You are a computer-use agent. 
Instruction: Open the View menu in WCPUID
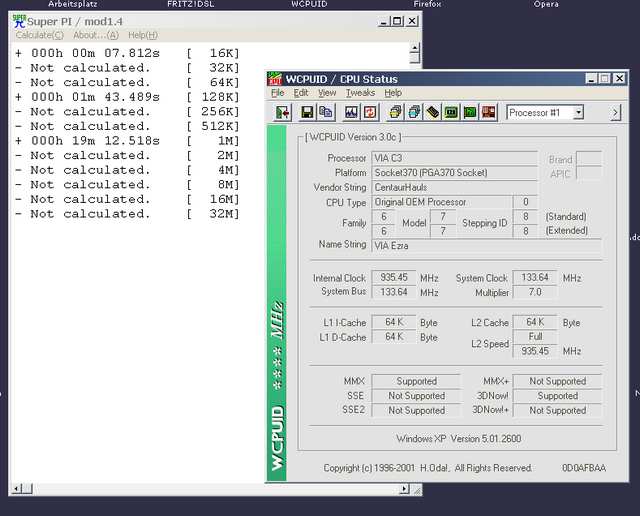click(327, 93)
